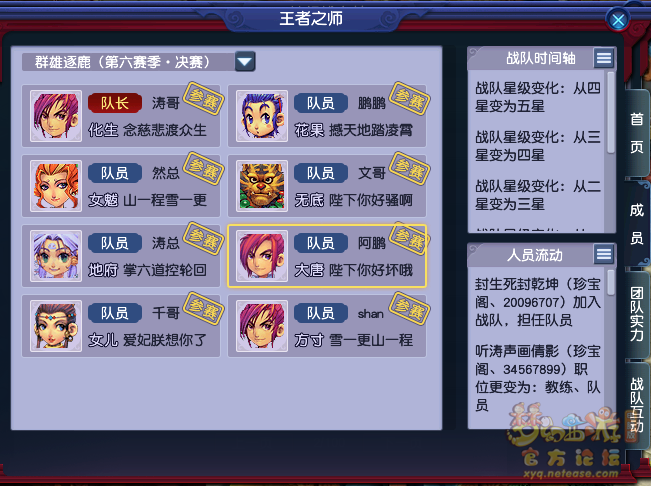The image size is (651, 486).
Task: Click 然总's orange-haired avatar
Action: 56,186
